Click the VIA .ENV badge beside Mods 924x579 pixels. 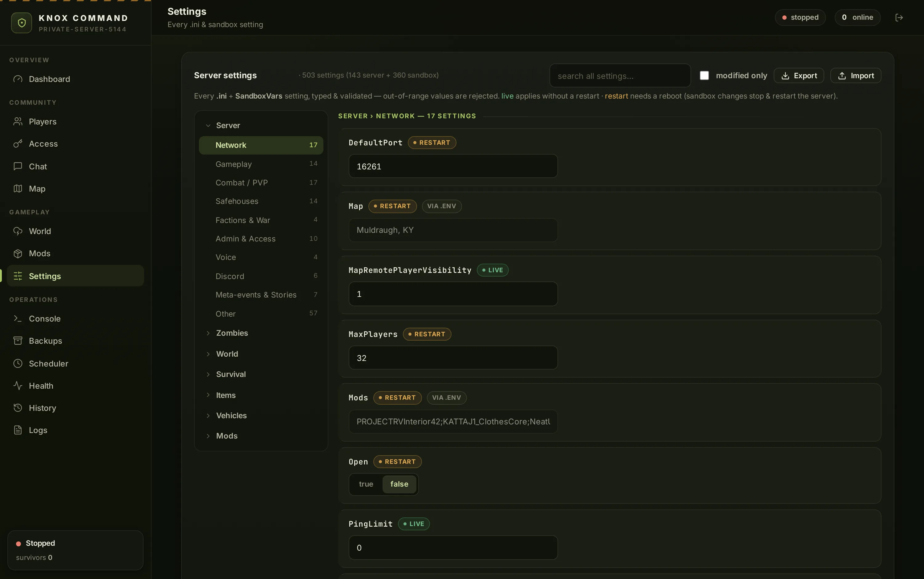point(447,398)
